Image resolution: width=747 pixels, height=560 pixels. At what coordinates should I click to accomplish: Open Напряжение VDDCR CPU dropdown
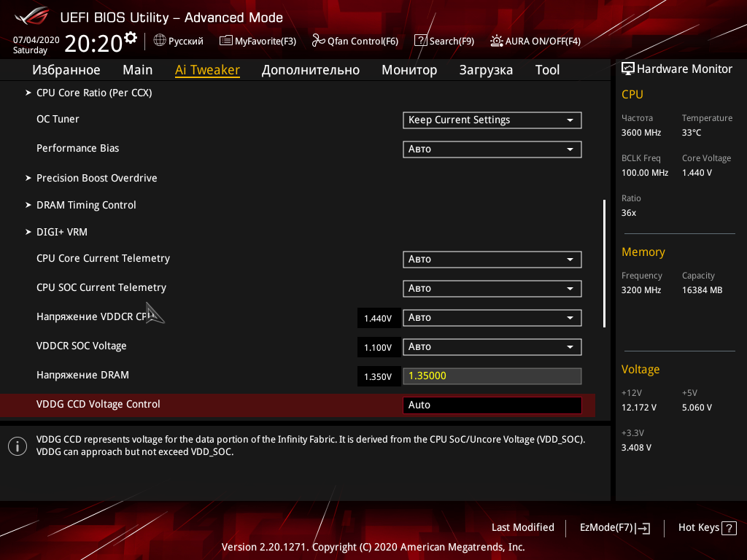492,318
